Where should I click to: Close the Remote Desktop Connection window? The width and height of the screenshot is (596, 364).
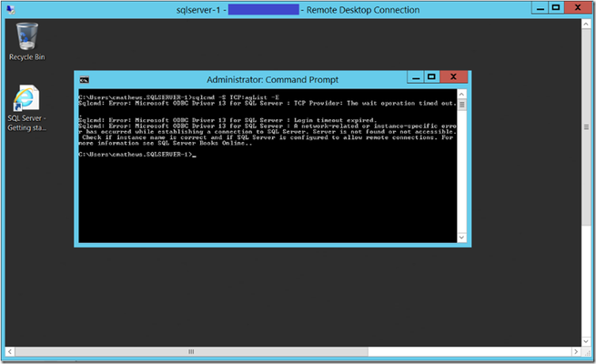pyautogui.click(x=578, y=8)
